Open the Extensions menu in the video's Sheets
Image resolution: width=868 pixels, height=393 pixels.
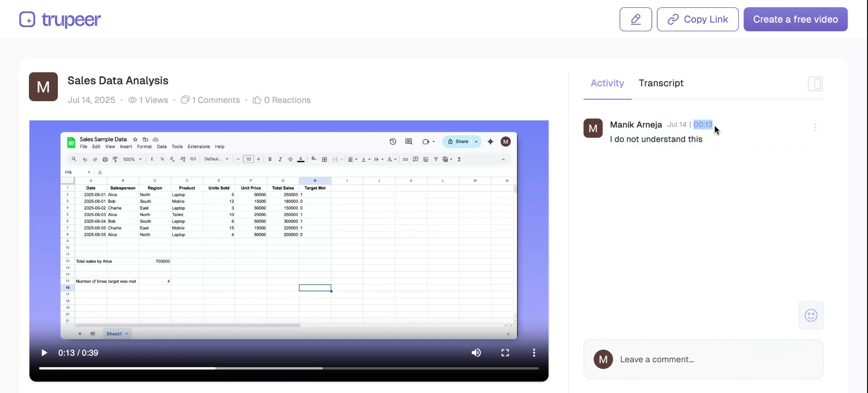pyautogui.click(x=199, y=147)
